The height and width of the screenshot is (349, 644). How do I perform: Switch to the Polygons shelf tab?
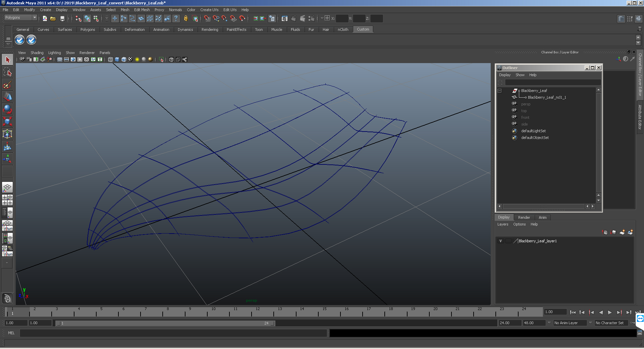(x=88, y=30)
